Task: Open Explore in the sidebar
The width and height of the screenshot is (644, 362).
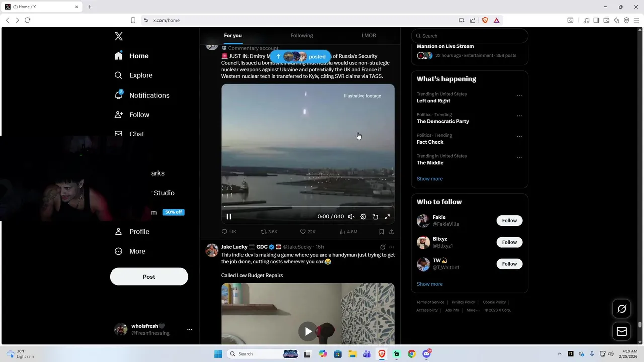Action: (x=133, y=75)
